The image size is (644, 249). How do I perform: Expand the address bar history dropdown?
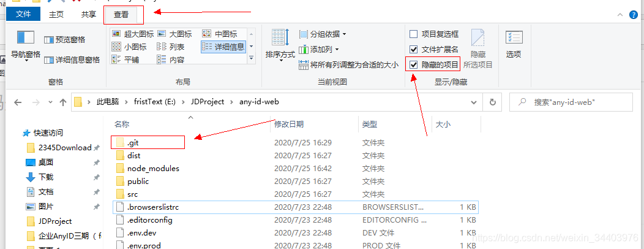pyautogui.click(x=473, y=102)
